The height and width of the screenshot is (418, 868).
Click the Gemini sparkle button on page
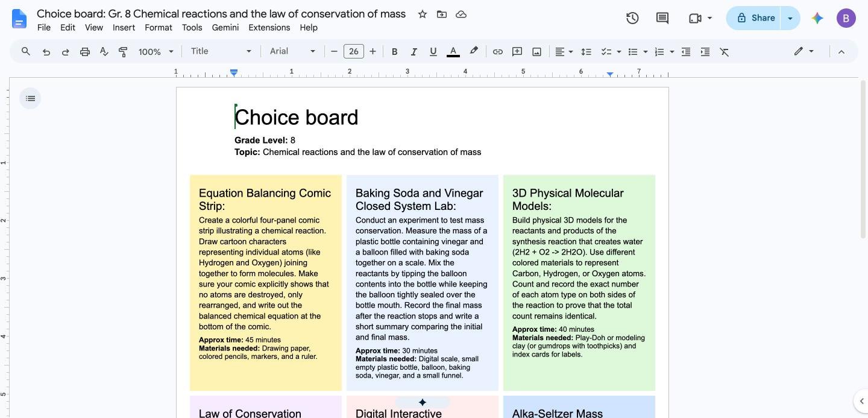pyautogui.click(x=423, y=402)
